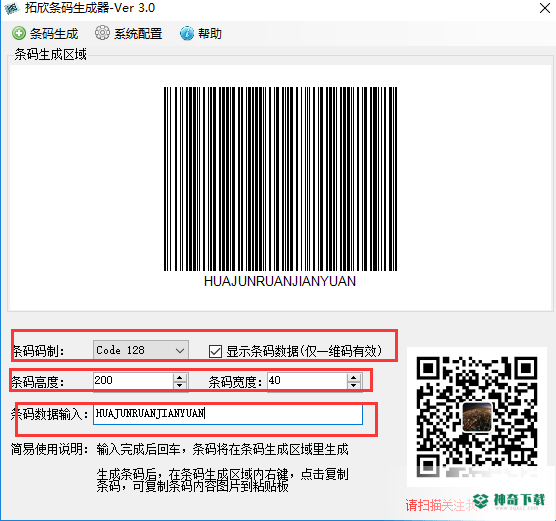
Task: Decrease 条码宽度 with the down arrow
Action: [x=354, y=385]
